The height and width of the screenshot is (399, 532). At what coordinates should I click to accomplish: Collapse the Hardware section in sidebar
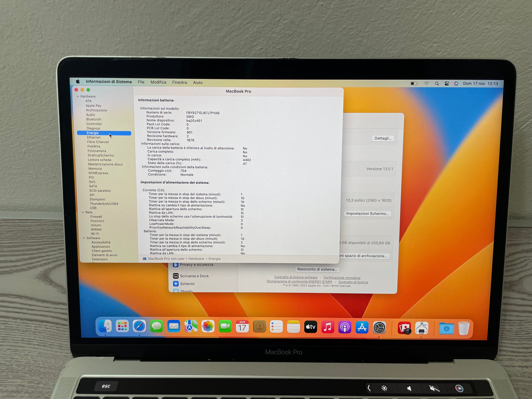click(x=78, y=96)
